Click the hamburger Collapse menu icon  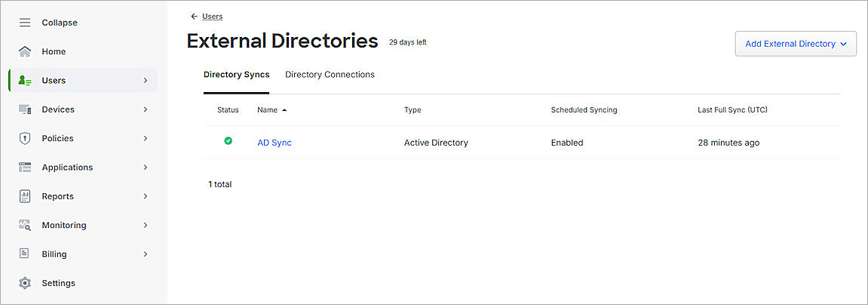tap(25, 23)
